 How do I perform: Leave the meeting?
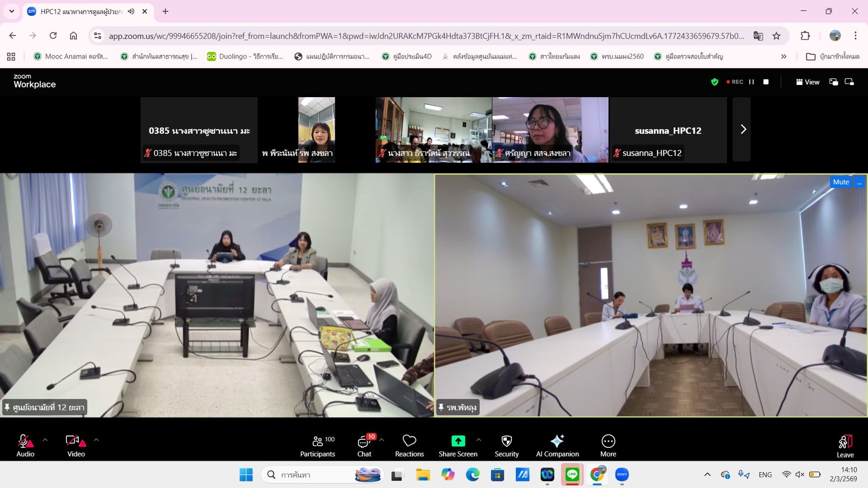(845, 445)
